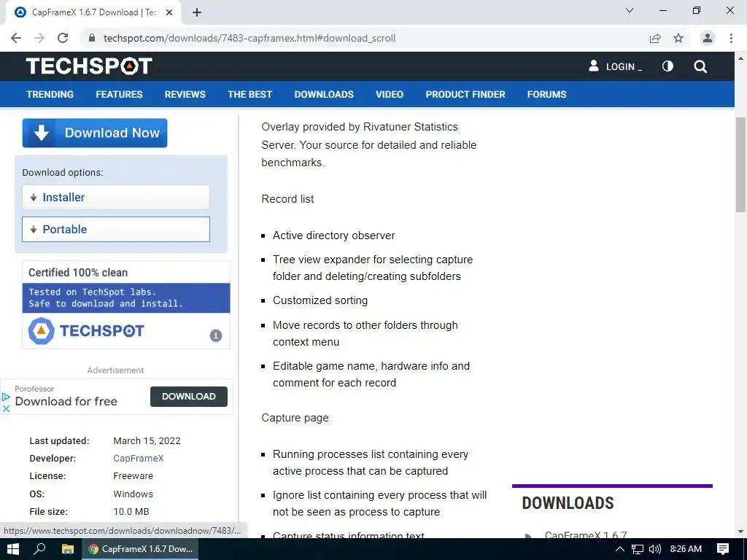Image resolution: width=747 pixels, height=560 pixels.
Task: Bookmark this page with the star
Action: click(678, 38)
